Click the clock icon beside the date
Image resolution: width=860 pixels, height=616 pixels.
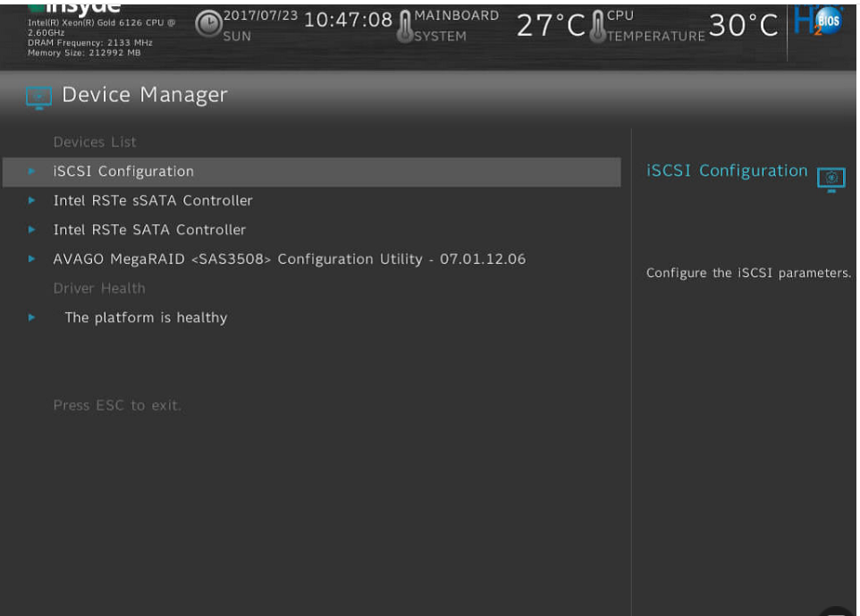coord(207,25)
